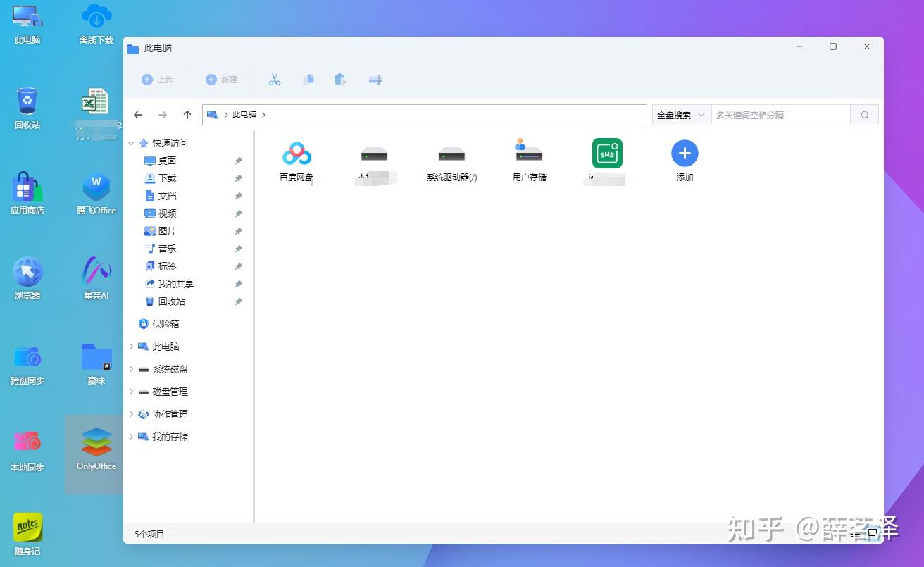Expand 此电脑 in the sidebar tree
Viewport: 924px width, 567px height.
(x=130, y=347)
